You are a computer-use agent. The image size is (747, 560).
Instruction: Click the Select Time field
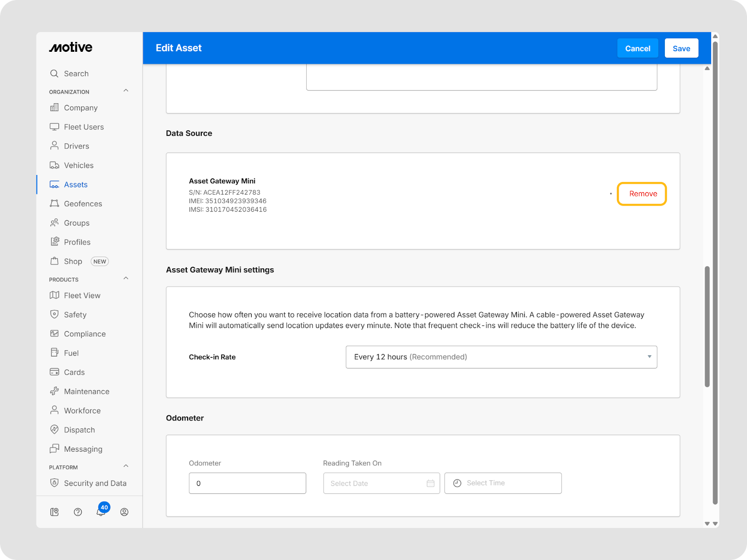(503, 483)
